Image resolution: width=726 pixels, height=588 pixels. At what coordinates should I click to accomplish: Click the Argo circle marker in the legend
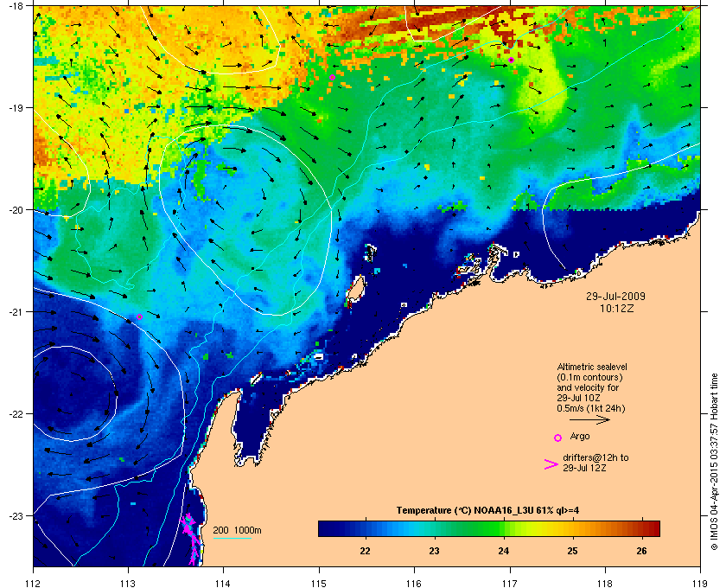558,438
